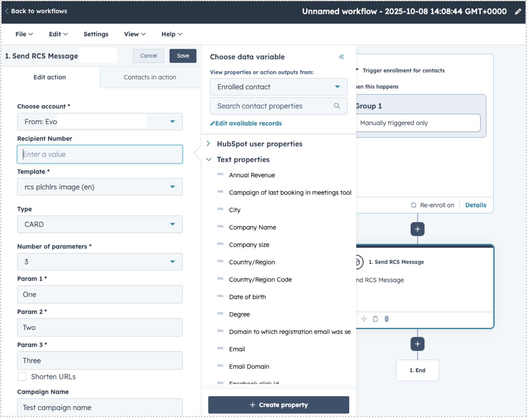529x420 pixels.
Task: Click the Save button
Action: pos(183,56)
